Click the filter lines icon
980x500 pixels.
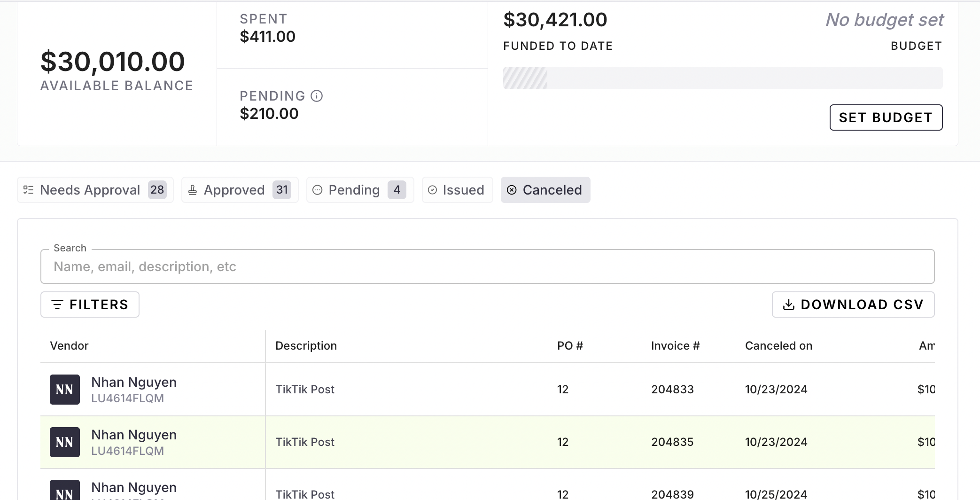click(x=57, y=305)
